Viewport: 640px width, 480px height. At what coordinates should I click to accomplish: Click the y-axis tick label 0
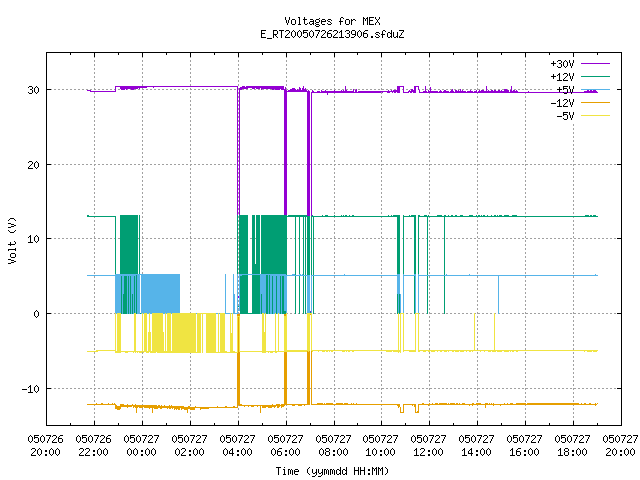[x=37, y=313]
